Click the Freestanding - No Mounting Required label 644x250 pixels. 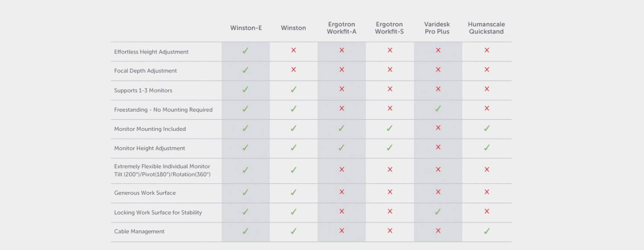click(163, 109)
